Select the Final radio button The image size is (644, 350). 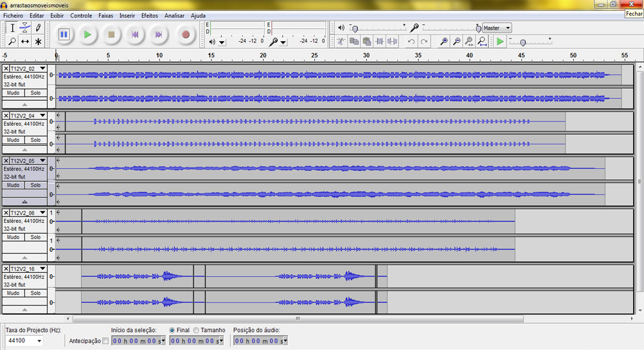172,330
